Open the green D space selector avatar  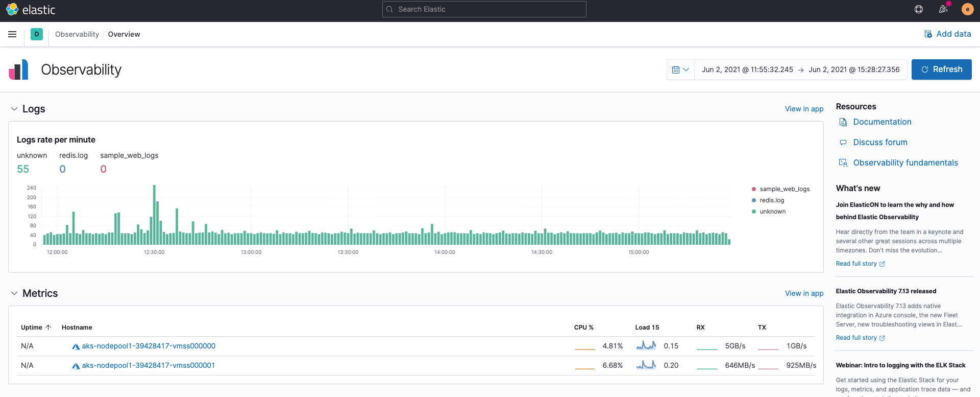coord(37,34)
